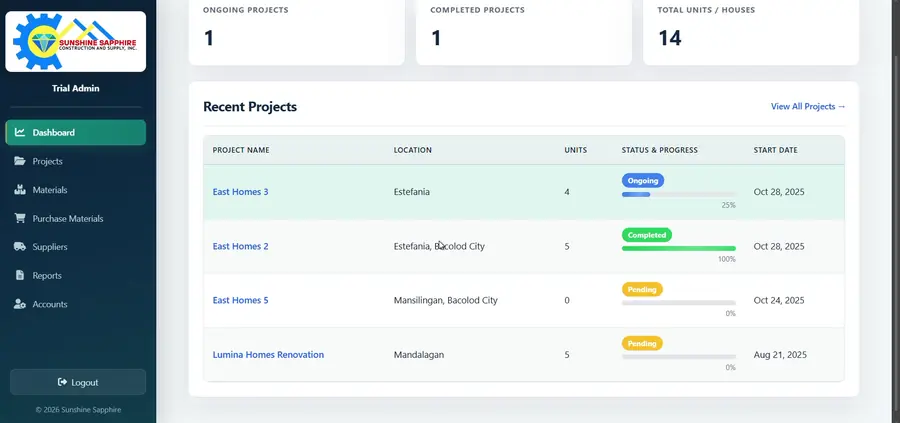Click the Purchase Materials cart icon
Screen dimensions: 900x423
click(20, 219)
